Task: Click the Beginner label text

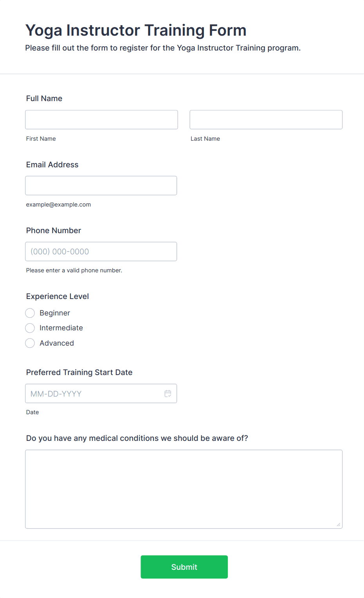Action: (x=55, y=313)
